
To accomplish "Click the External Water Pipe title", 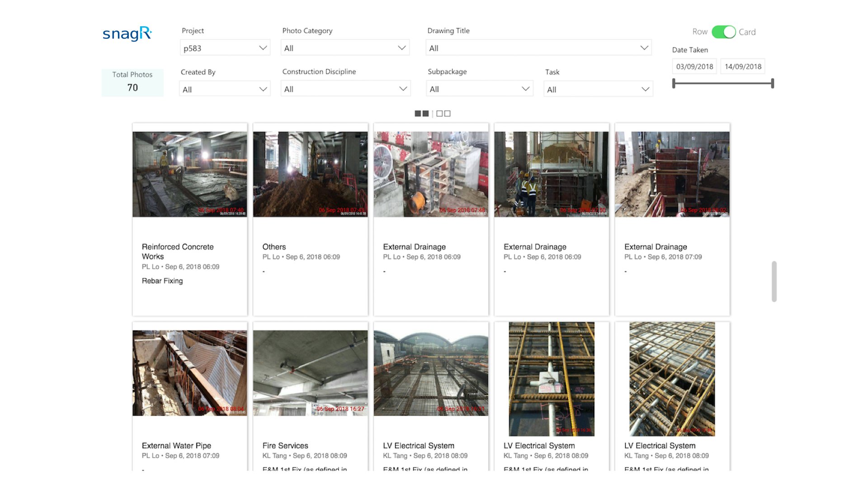I will (176, 446).
